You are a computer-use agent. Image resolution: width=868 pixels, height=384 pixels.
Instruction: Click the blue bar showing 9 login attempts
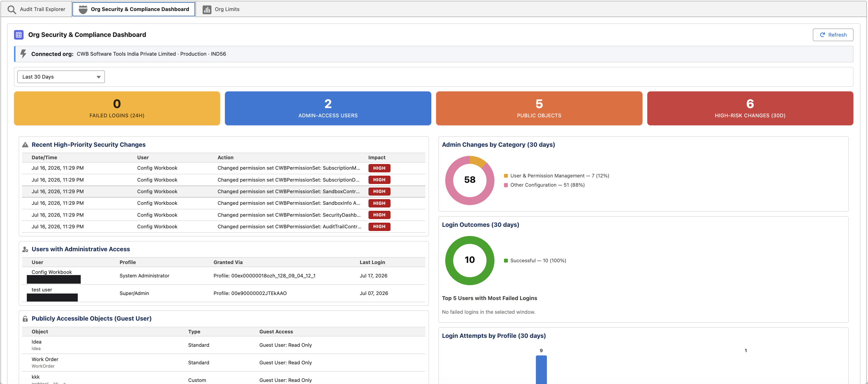541,369
